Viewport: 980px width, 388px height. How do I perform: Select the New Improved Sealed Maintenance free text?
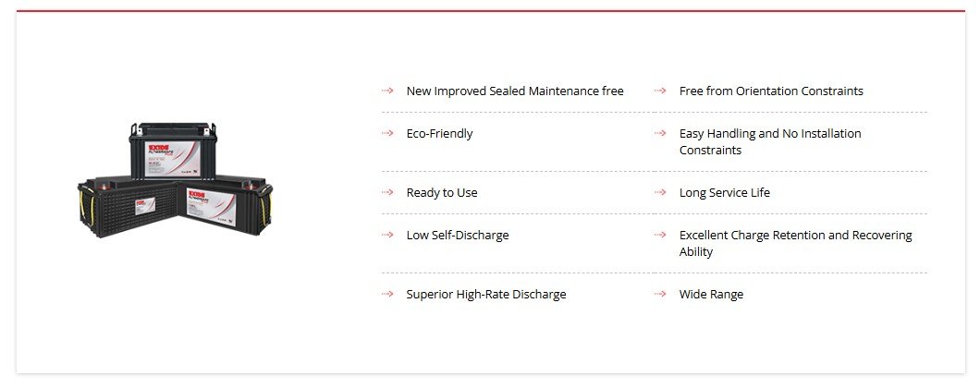pyautogui.click(x=515, y=91)
